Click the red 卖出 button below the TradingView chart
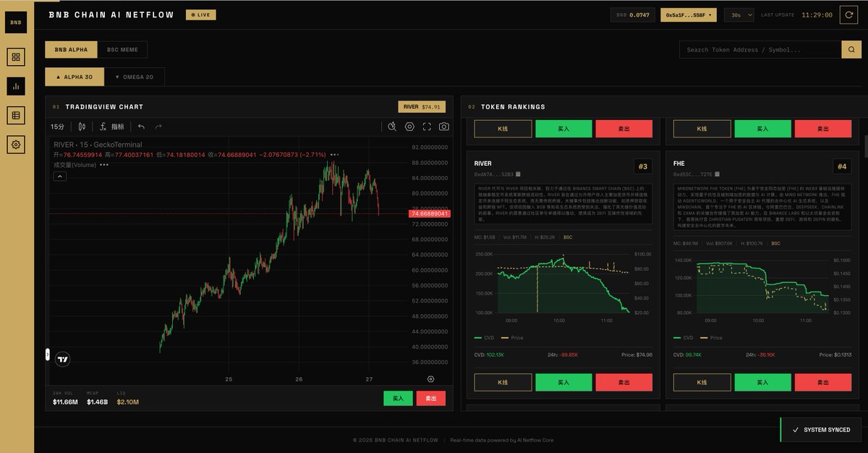The height and width of the screenshot is (453, 868). coord(431,398)
